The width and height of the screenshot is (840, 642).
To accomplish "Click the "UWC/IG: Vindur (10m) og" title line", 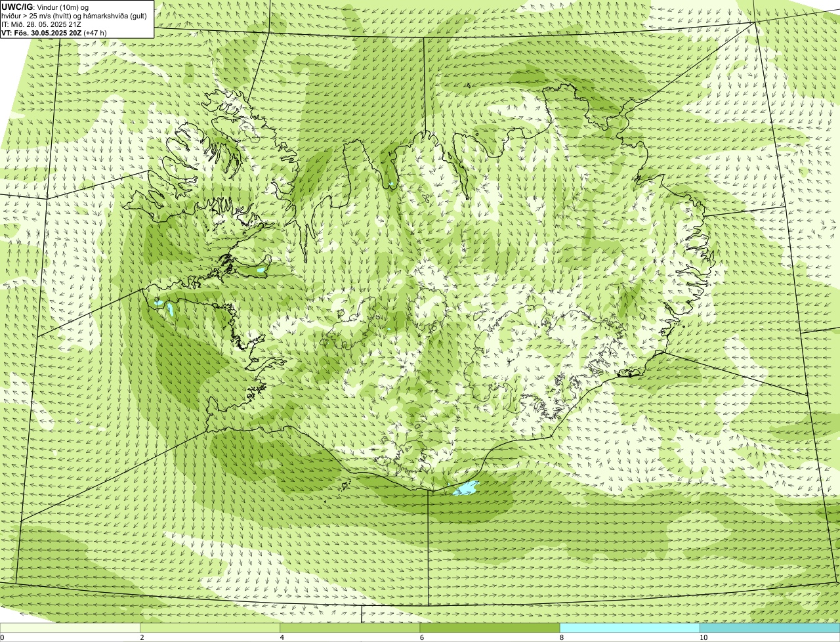I will pyautogui.click(x=45, y=7).
